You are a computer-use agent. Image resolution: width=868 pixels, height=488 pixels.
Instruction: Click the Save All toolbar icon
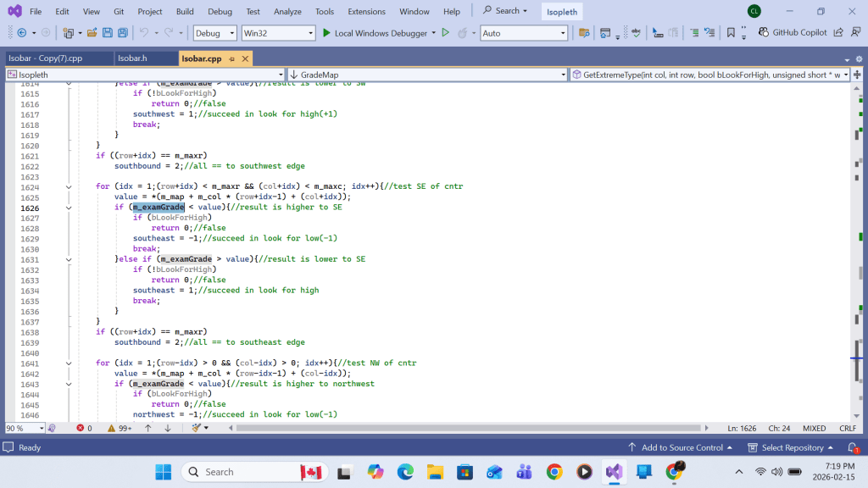tap(123, 33)
